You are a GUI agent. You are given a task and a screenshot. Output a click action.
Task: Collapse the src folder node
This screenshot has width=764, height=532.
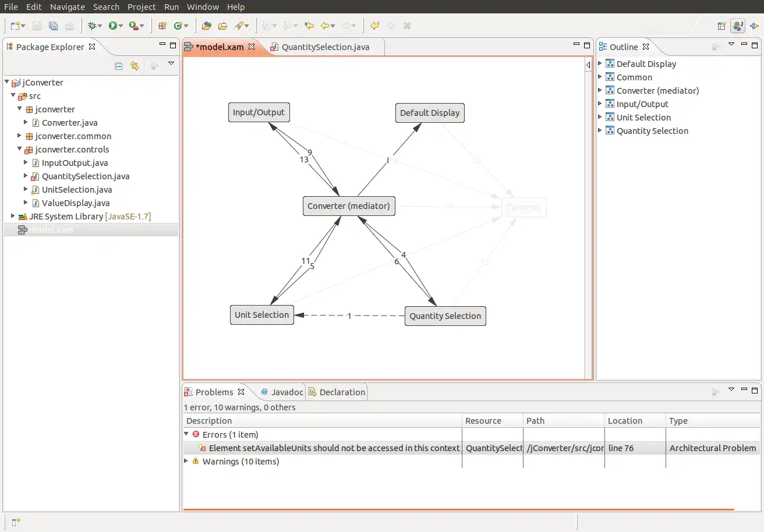tap(13, 95)
